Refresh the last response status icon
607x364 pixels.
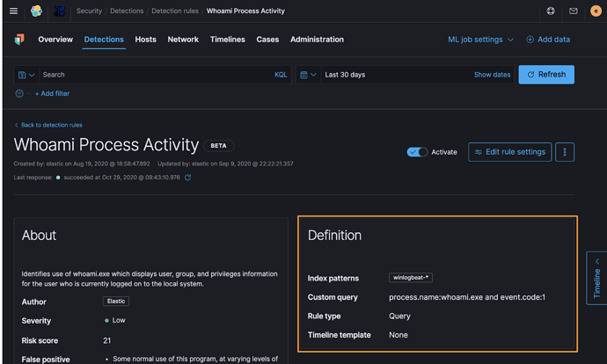[187, 178]
